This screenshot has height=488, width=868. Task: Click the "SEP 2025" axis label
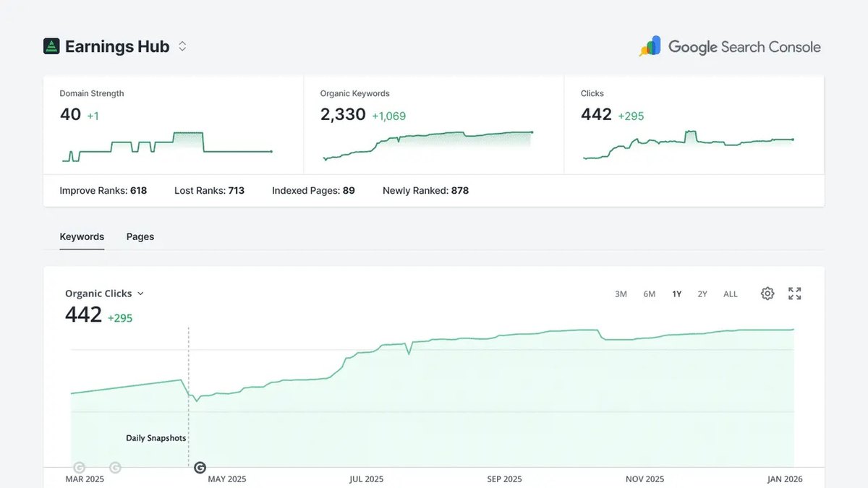504,479
